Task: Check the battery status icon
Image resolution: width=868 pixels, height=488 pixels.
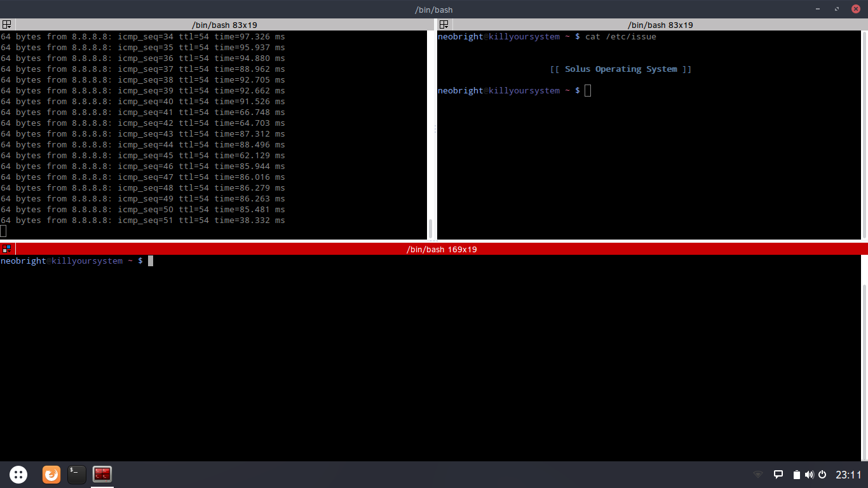Action: (x=797, y=475)
